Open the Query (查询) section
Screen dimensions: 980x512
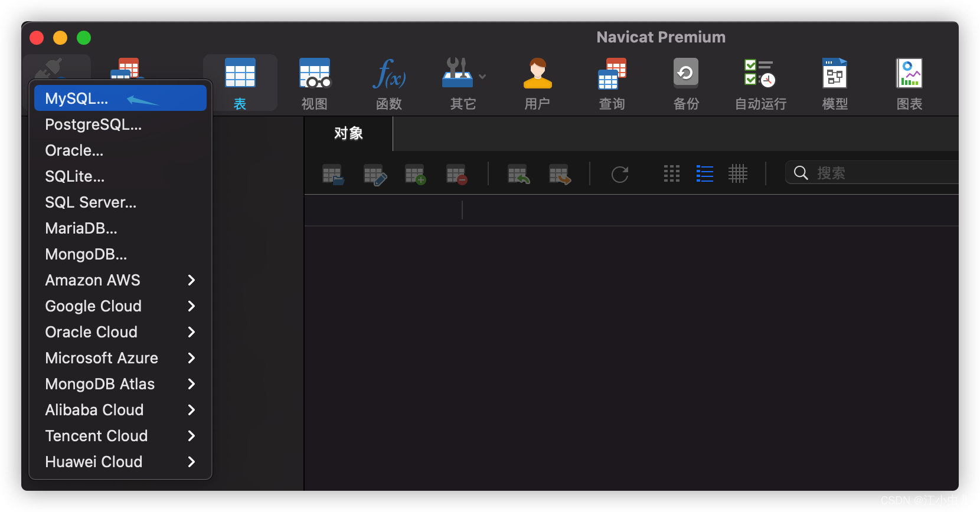tap(612, 83)
